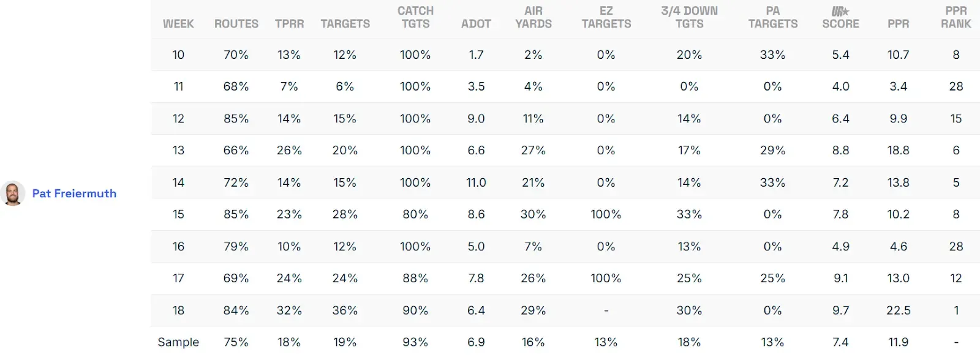The image size is (980, 357).
Task: Click the TPRR column header
Action: coord(289,24)
